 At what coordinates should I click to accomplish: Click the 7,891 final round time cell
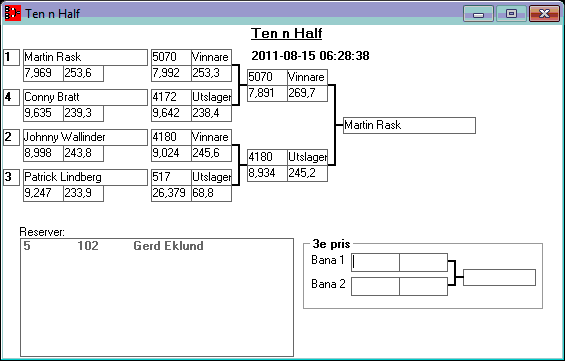267,93
